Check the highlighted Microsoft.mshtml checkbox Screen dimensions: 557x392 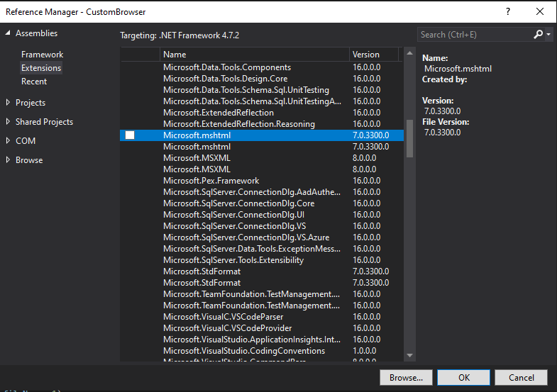(x=130, y=135)
